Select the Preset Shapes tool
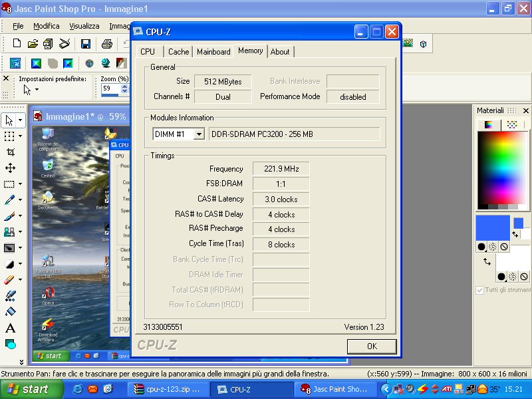532x399 pixels. tap(10, 344)
